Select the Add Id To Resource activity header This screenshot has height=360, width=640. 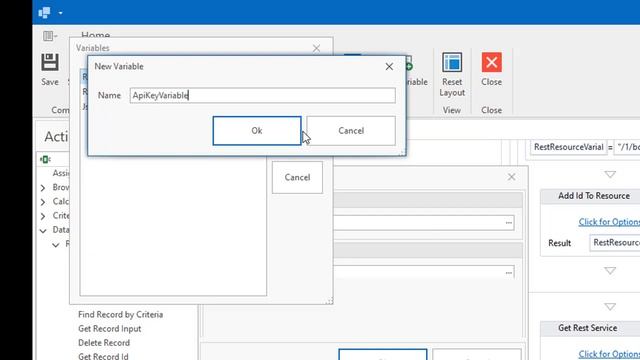point(591,196)
